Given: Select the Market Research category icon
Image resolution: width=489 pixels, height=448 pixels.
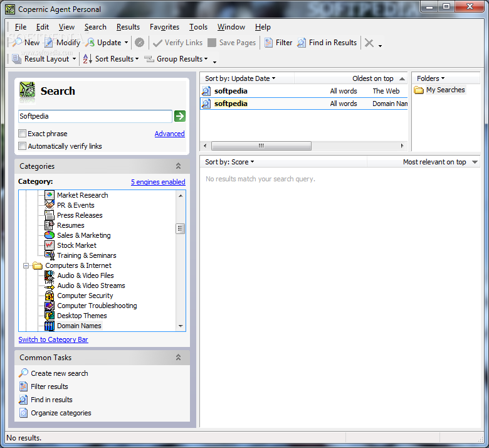Looking at the screenshot, I should tap(50, 195).
